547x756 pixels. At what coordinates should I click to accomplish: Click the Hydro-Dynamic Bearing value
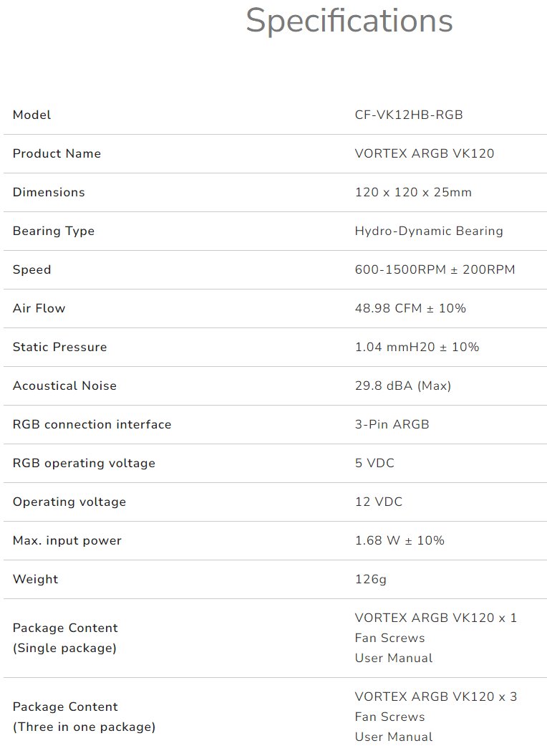(429, 231)
